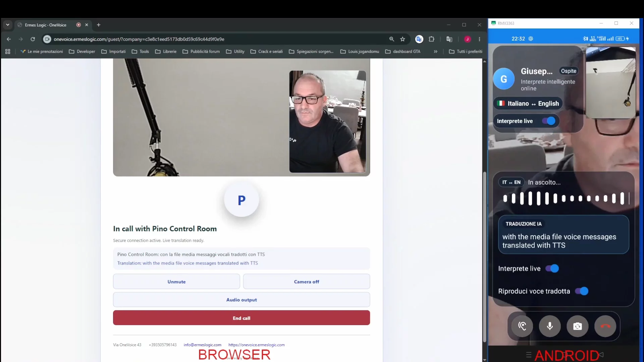Select the Ermes Logic - OneVoice tab

pos(46,25)
